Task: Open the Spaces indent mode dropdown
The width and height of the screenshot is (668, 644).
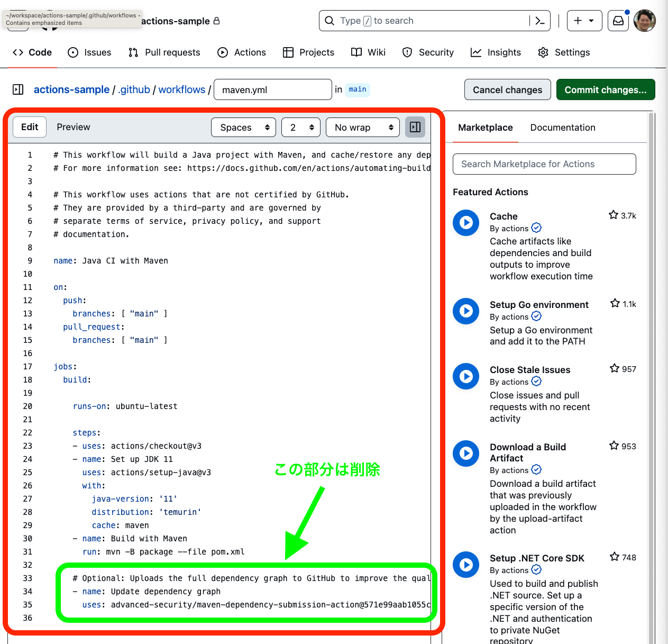Action: (x=244, y=127)
